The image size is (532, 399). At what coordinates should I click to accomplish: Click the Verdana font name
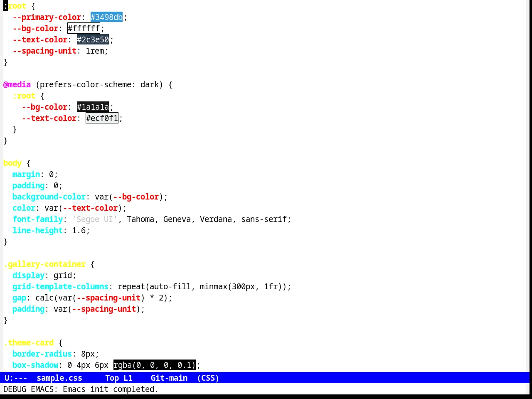(x=216, y=219)
